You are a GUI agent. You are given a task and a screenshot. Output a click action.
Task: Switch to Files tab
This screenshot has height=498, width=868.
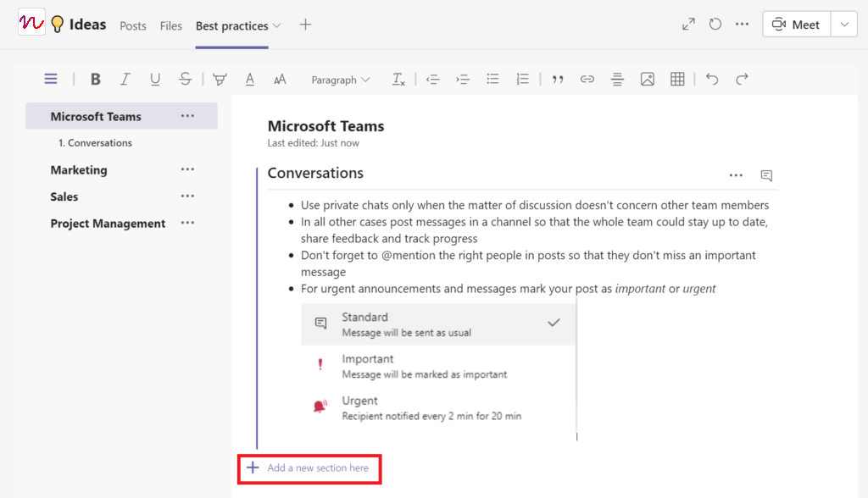pyautogui.click(x=170, y=25)
